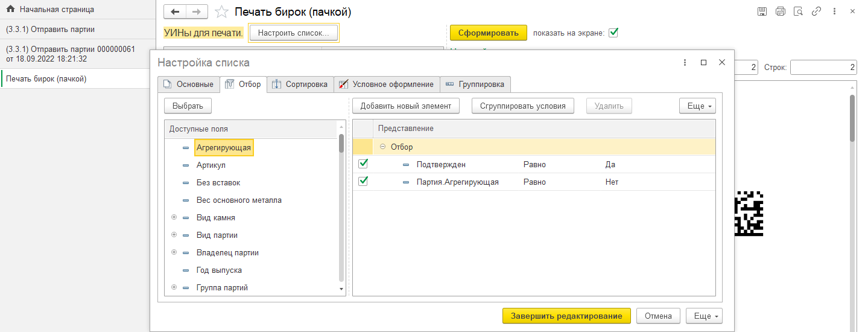Go forward with the right arrow button
Image resolution: width=868 pixels, height=332 pixels.
pos(197,12)
